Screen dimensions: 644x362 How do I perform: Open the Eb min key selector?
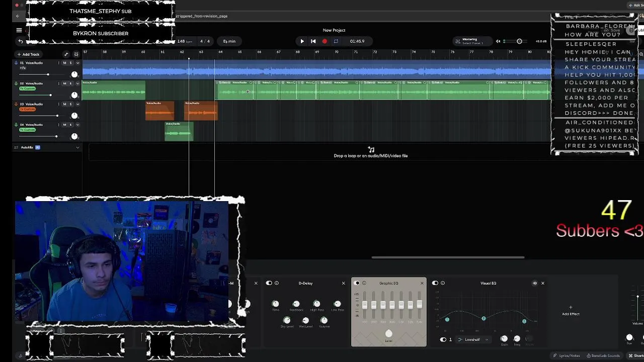(229, 41)
